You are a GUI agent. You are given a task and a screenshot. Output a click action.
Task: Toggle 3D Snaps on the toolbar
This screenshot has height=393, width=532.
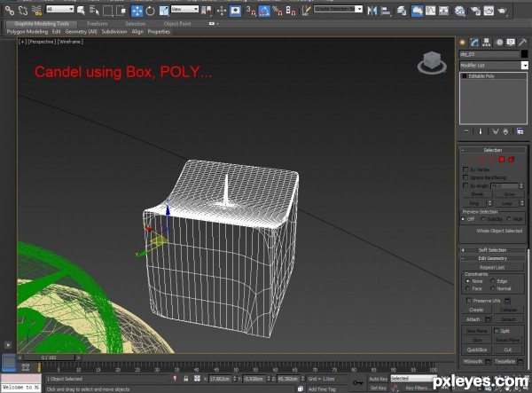251,11
